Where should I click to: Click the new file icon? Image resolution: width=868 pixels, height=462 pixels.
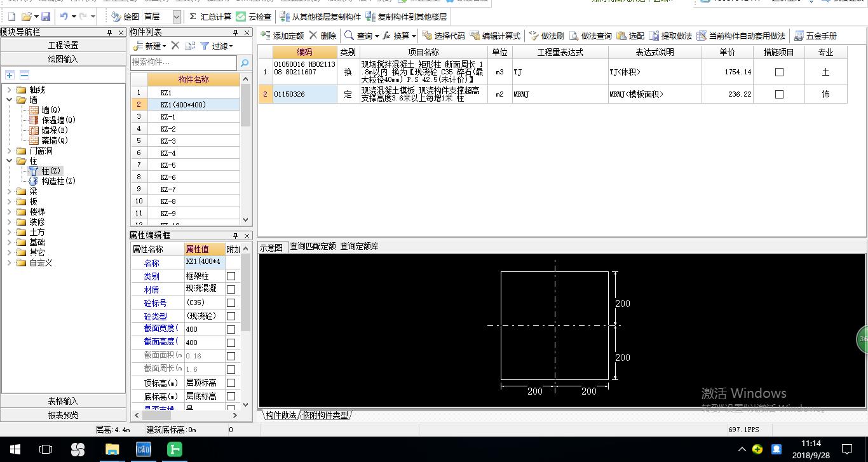(x=11, y=17)
